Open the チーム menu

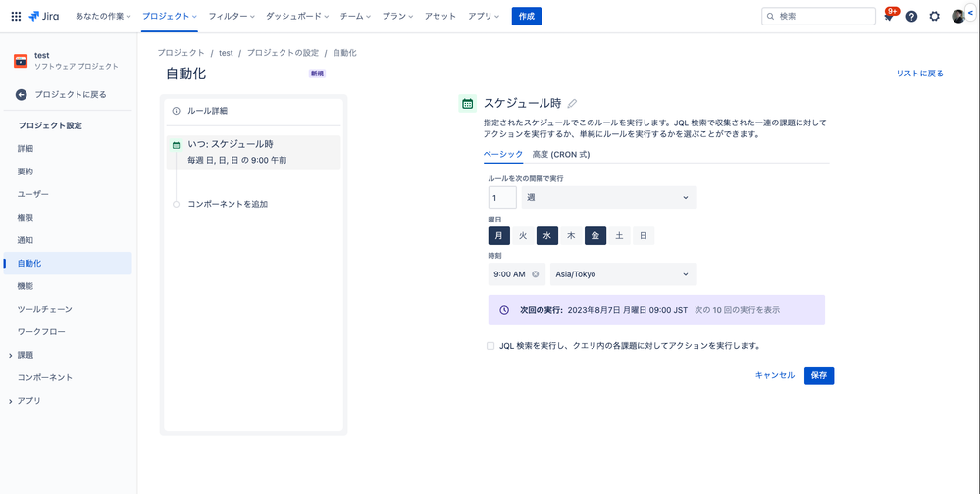355,17
